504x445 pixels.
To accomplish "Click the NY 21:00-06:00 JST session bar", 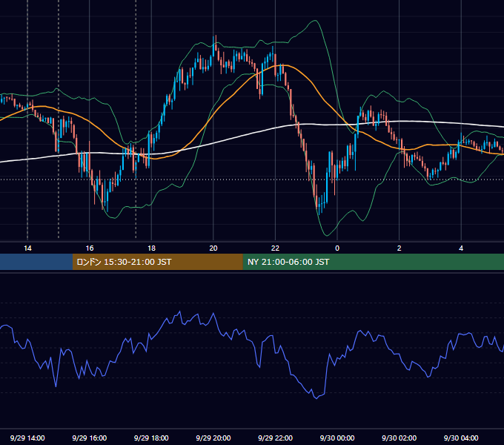I will pos(373,262).
